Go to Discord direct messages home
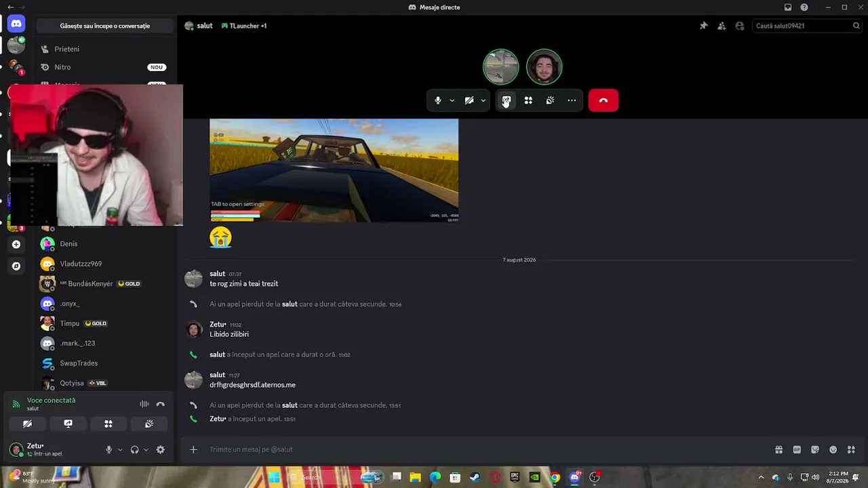 [16, 24]
